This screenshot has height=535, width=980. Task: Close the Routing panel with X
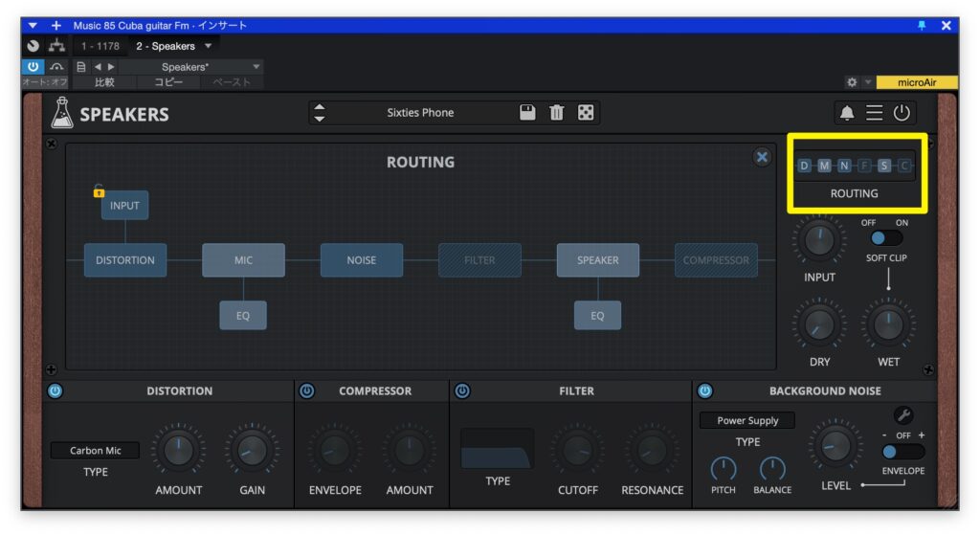tap(762, 158)
